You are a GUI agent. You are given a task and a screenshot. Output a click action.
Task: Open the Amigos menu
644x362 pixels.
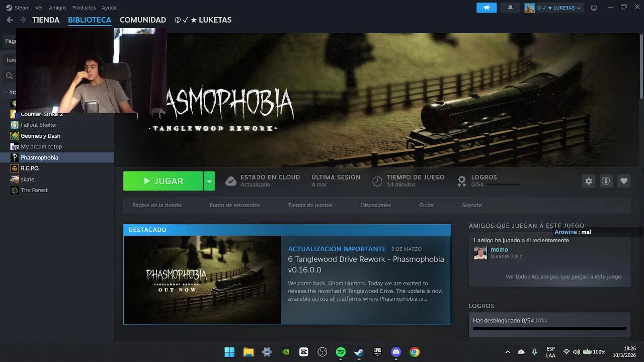[58, 8]
